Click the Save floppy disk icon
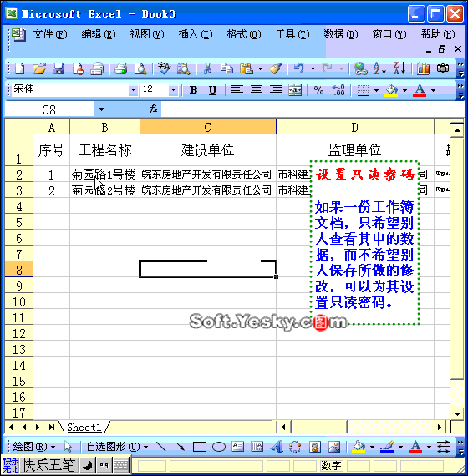Image resolution: width=468 pixels, height=476 pixels. [58, 68]
